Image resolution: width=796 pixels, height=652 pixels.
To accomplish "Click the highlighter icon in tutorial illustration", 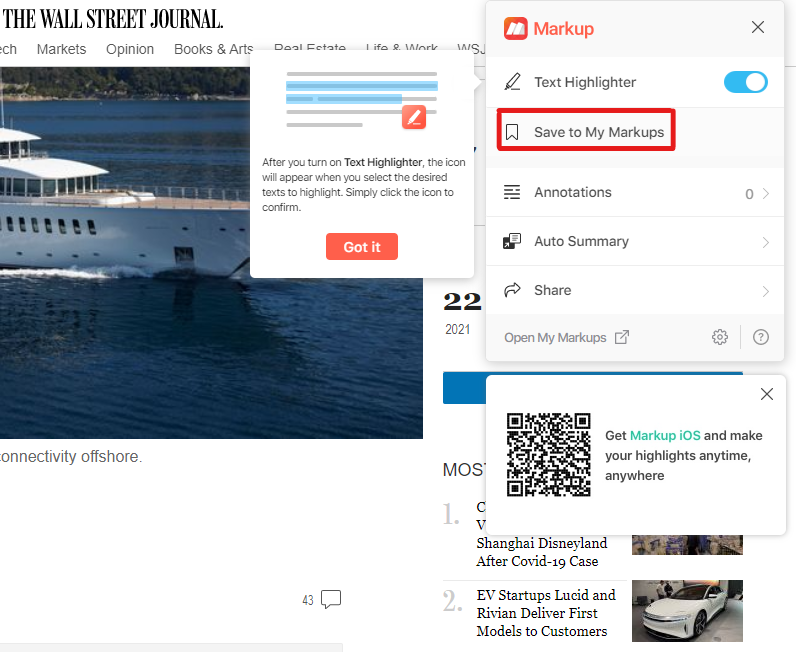I will click(x=414, y=117).
